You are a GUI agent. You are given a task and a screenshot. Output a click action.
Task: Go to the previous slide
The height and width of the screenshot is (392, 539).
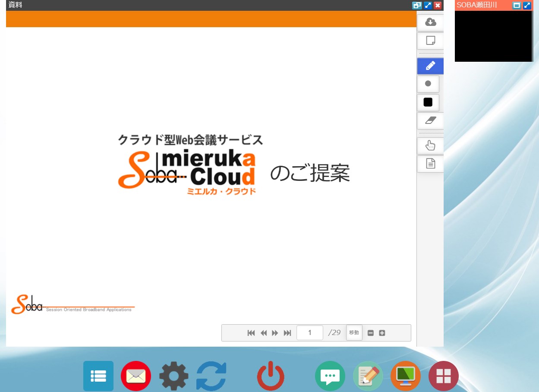point(264,333)
